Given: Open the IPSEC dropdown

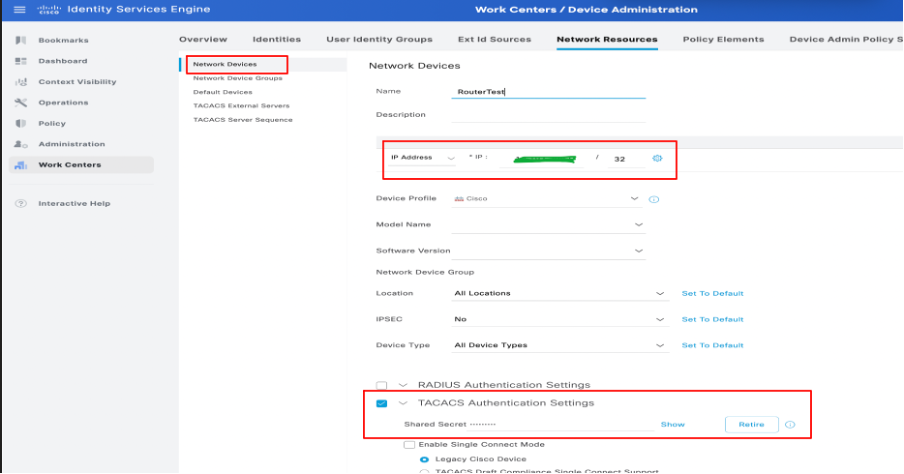Looking at the screenshot, I should click(560, 319).
